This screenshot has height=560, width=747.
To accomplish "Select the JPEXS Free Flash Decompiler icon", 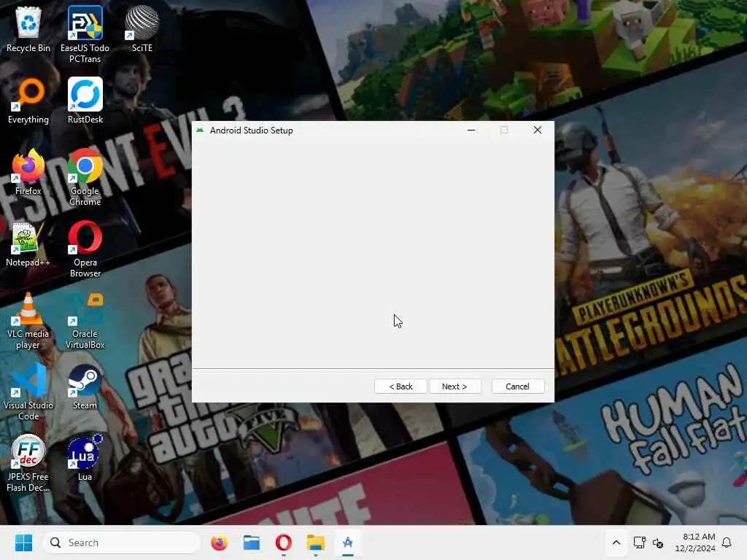I will click(28, 463).
